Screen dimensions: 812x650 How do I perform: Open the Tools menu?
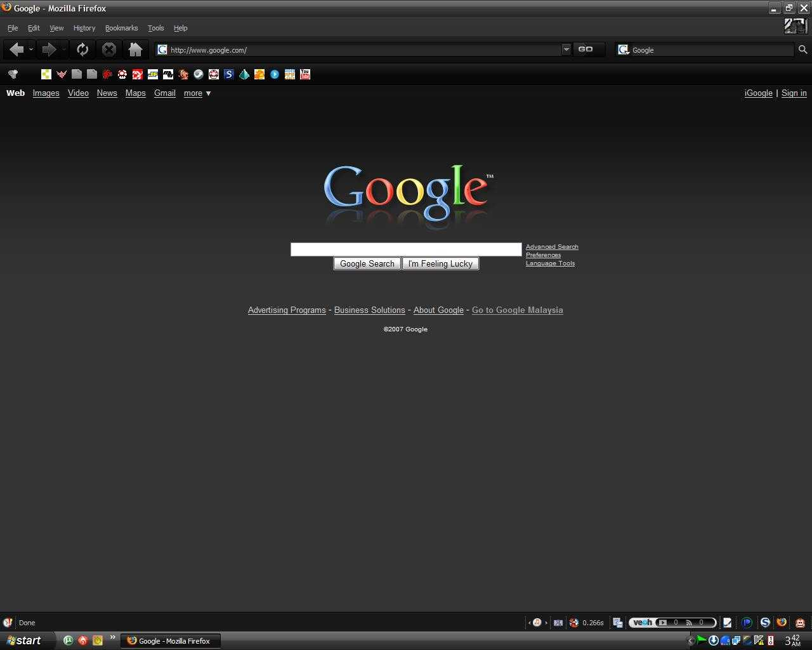(155, 28)
